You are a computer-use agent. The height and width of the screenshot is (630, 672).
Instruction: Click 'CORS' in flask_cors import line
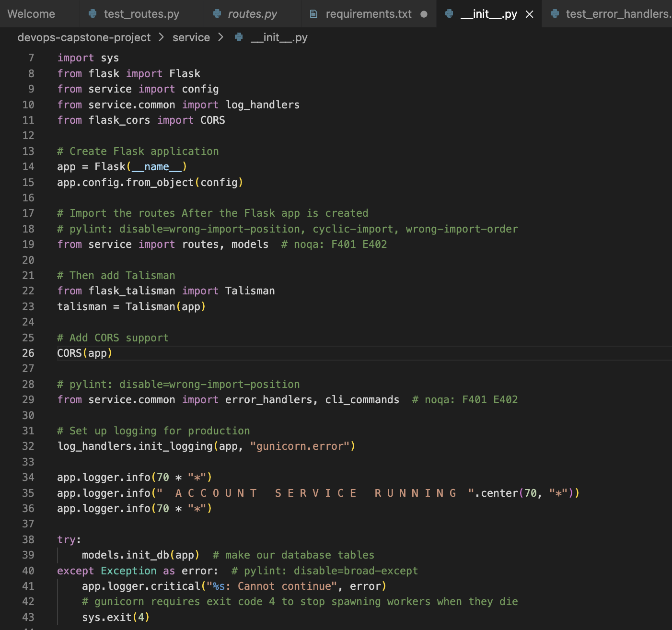coord(213,120)
